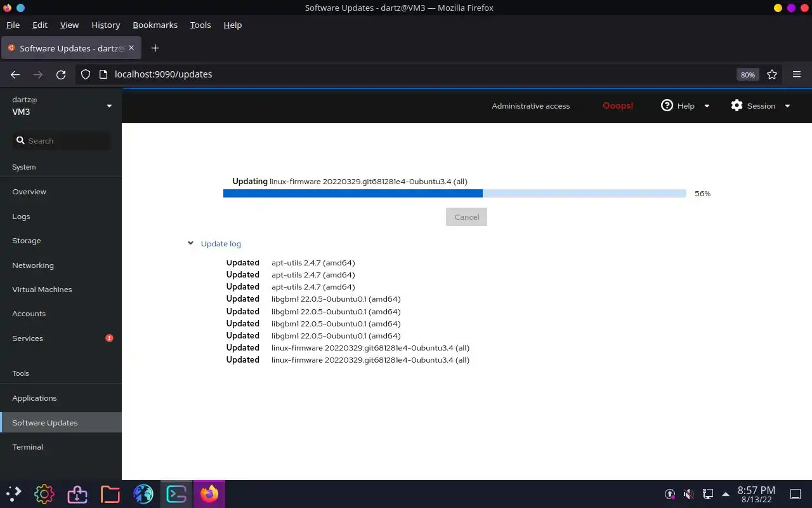The image size is (812, 508).
Task: Open the globe web browser on taskbar
Action: (x=143, y=493)
